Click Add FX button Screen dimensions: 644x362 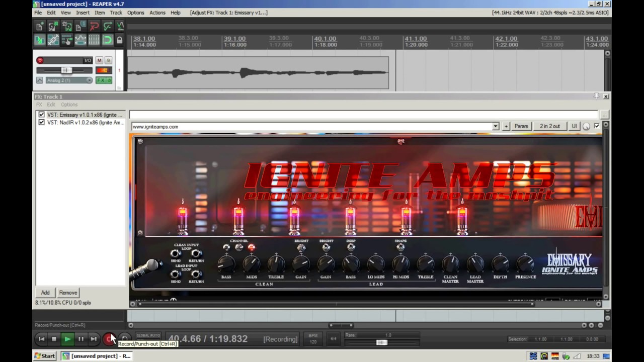click(45, 293)
